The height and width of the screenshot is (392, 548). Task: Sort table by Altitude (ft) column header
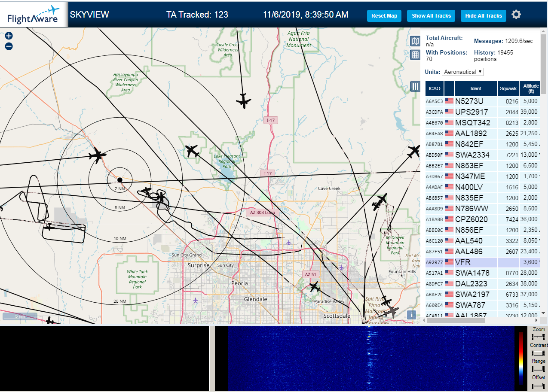[531, 88]
